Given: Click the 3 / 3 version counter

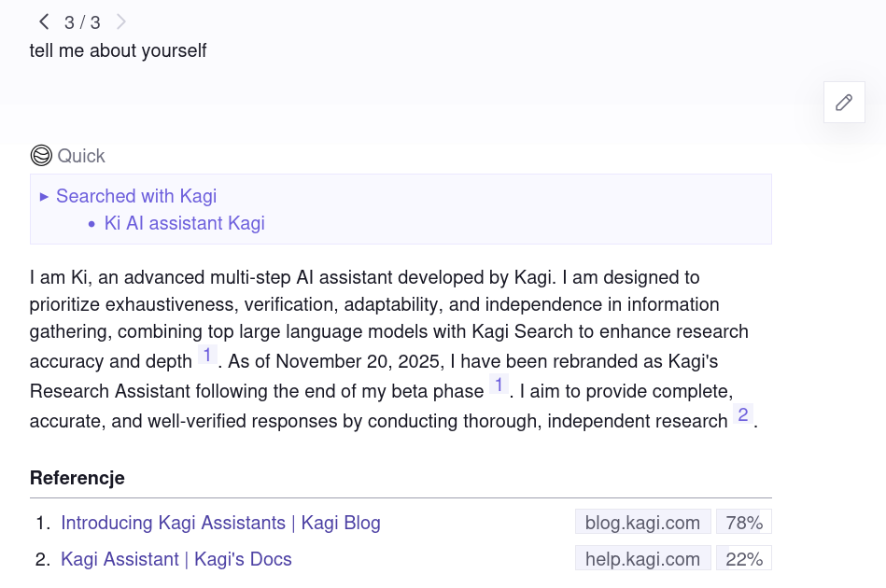Looking at the screenshot, I should pos(82,22).
